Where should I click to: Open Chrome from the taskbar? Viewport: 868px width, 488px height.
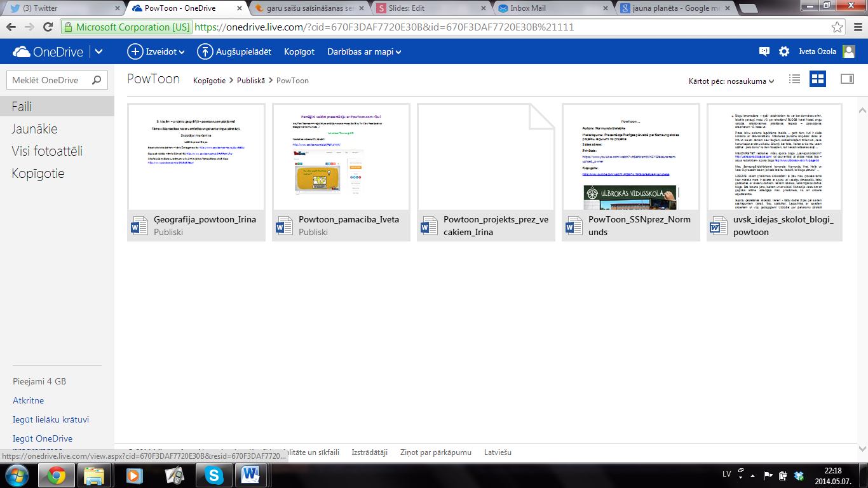[x=57, y=475]
